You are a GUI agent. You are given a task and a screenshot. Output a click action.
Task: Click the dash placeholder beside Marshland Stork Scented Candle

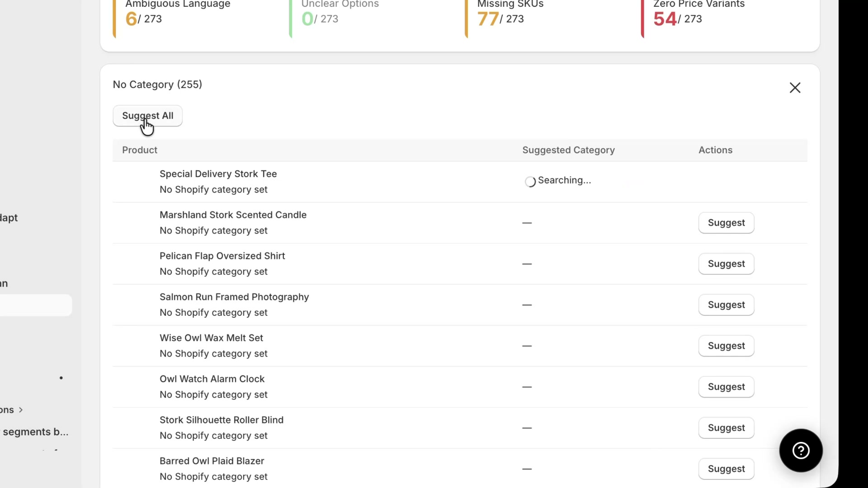[x=527, y=223]
